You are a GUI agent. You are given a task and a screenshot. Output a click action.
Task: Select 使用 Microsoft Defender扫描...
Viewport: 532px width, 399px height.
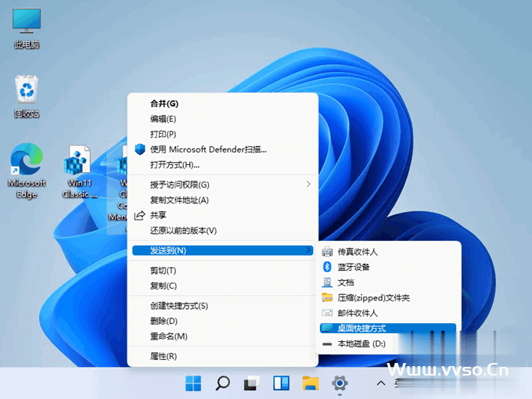click(x=222, y=149)
